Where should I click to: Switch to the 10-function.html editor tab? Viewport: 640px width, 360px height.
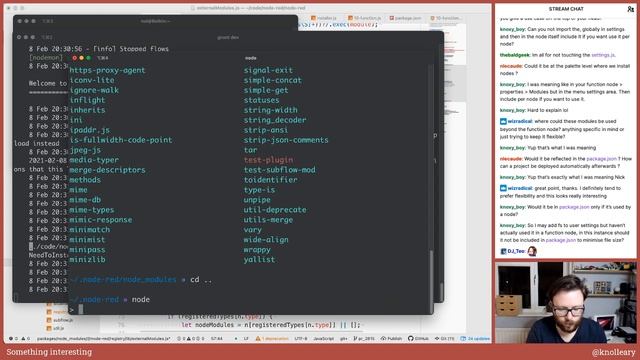tap(446, 18)
